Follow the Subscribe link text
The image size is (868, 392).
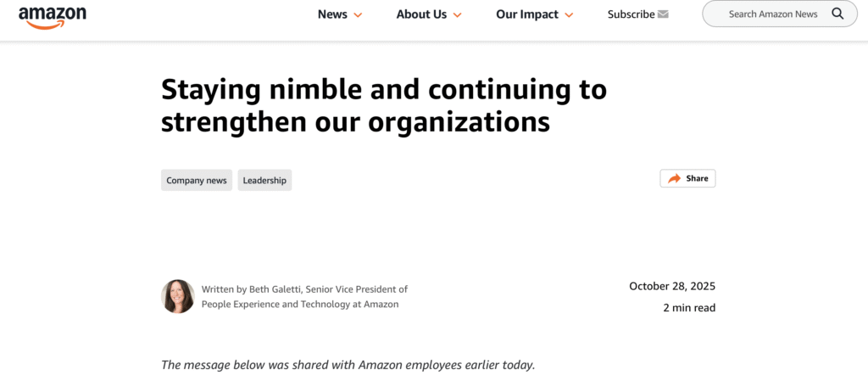coord(631,14)
